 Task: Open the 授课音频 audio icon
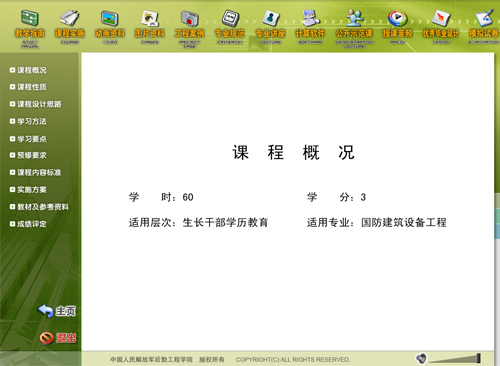tap(397, 27)
